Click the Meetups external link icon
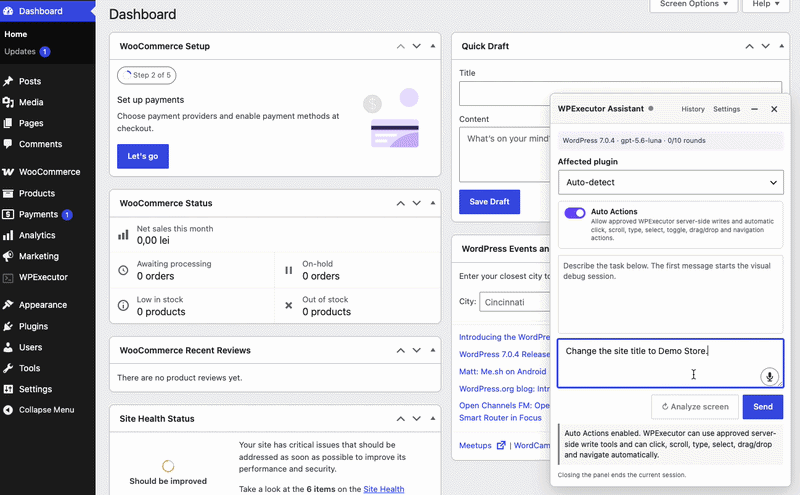The width and height of the screenshot is (800, 495). [501, 446]
